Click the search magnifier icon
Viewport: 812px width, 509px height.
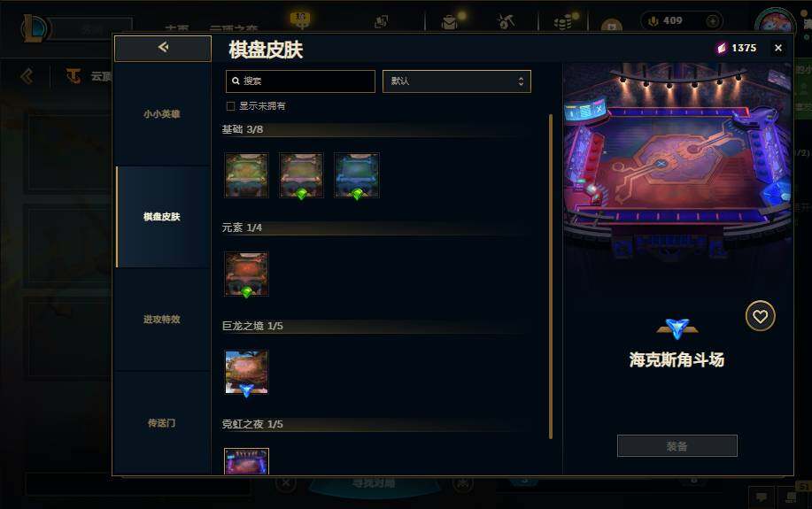(236, 81)
